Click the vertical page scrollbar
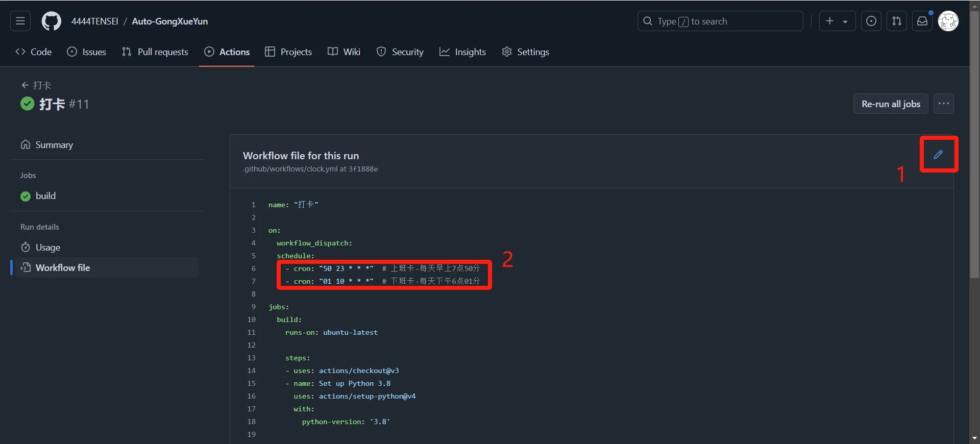The width and height of the screenshot is (980, 444). pos(974,153)
